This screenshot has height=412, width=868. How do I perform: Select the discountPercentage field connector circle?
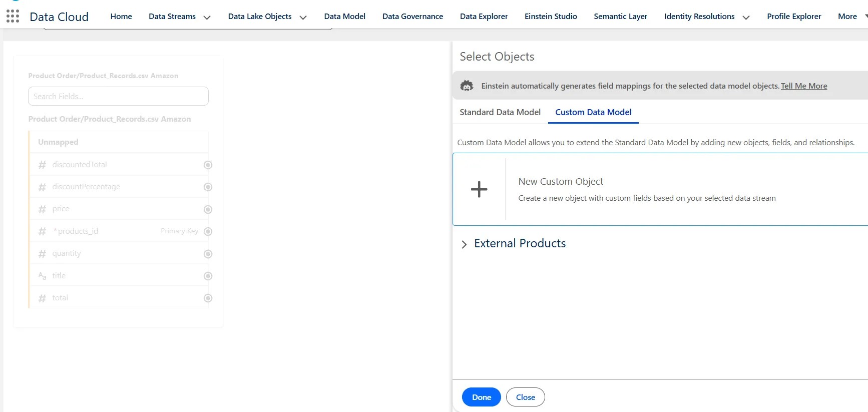[x=208, y=187]
